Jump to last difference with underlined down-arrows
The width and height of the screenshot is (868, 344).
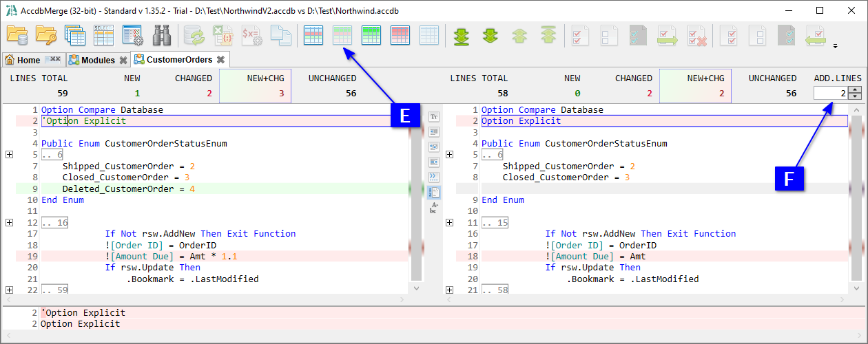coord(461,35)
